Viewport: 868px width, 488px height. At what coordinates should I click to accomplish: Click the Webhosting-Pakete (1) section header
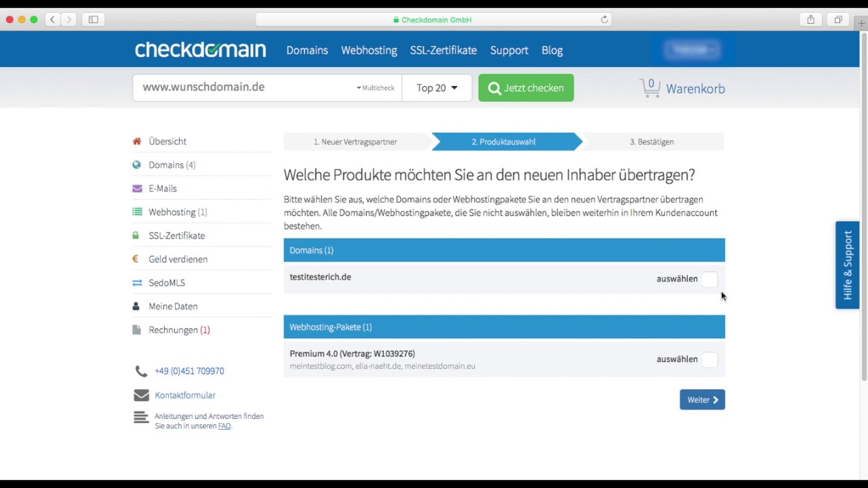[504, 327]
